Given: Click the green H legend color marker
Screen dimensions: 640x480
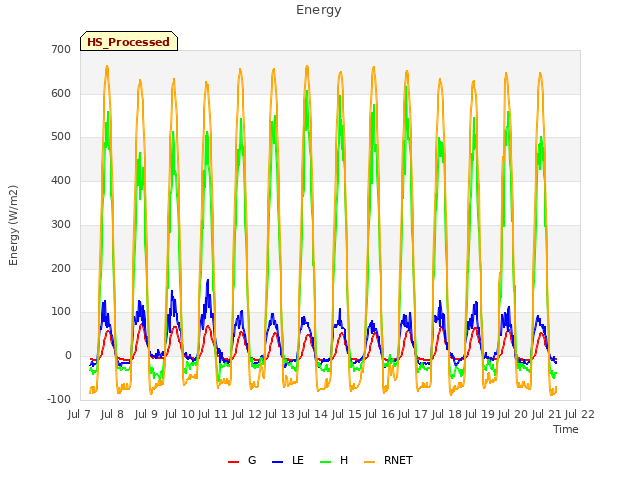Looking at the screenshot, I should click(326, 462).
